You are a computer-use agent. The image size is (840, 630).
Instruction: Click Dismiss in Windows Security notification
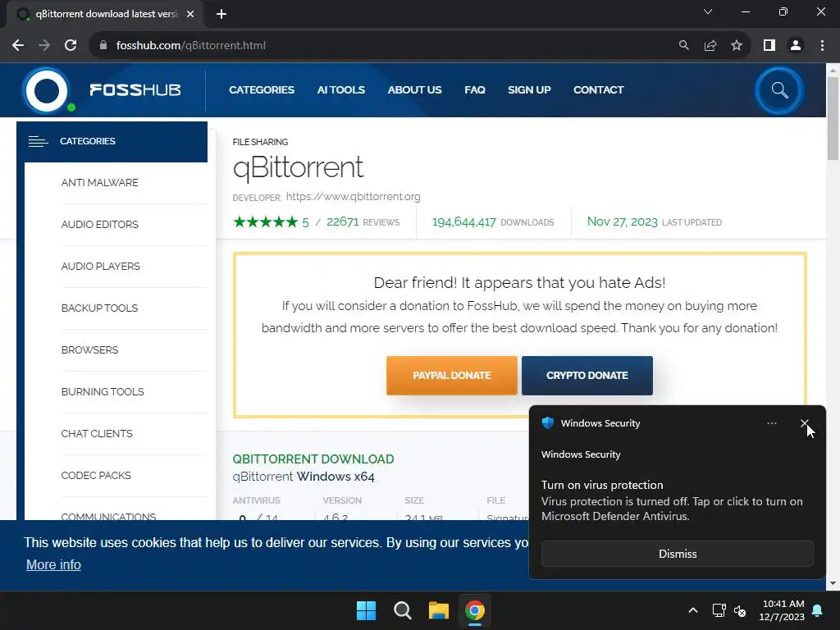click(x=678, y=554)
